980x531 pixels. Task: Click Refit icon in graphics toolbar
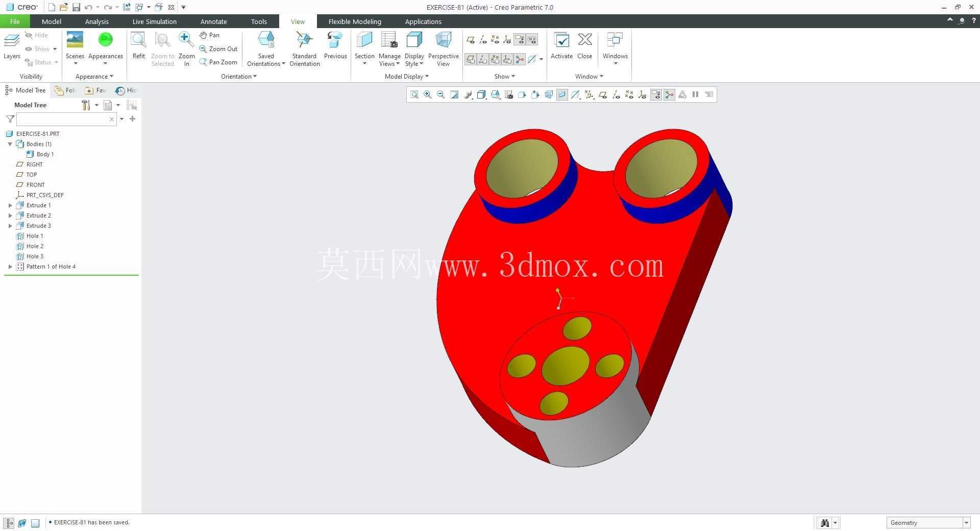(x=414, y=94)
